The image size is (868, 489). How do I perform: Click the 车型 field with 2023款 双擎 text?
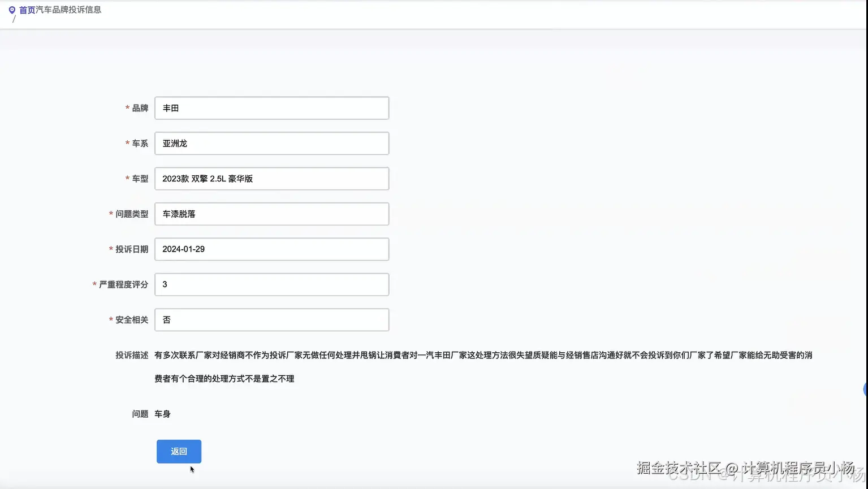[x=271, y=178]
